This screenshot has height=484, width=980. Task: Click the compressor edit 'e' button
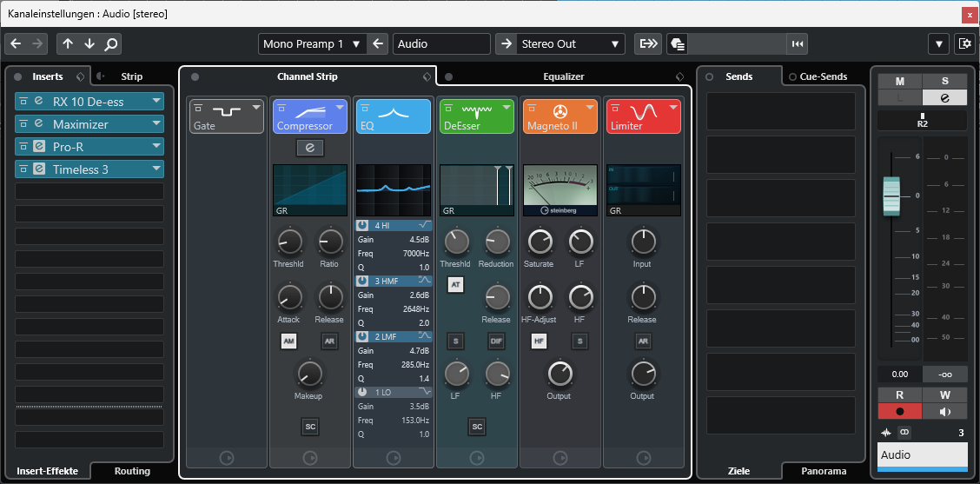[309, 148]
